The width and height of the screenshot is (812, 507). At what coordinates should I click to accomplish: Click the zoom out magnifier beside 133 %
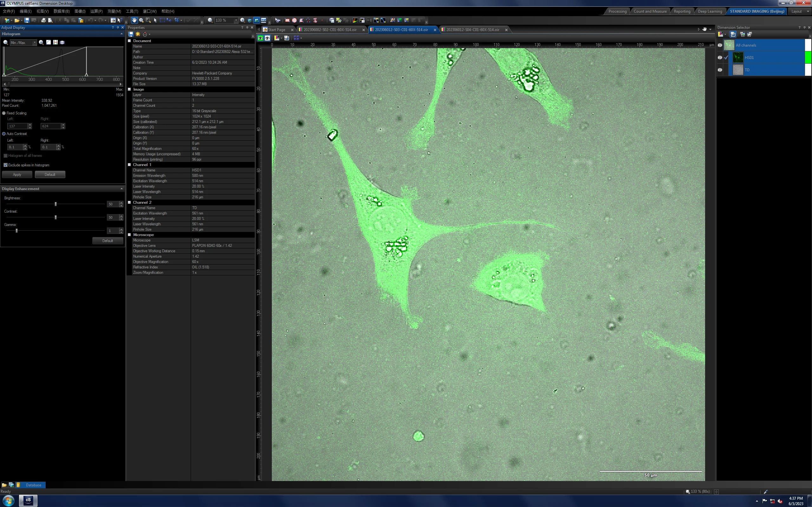[210, 20]
